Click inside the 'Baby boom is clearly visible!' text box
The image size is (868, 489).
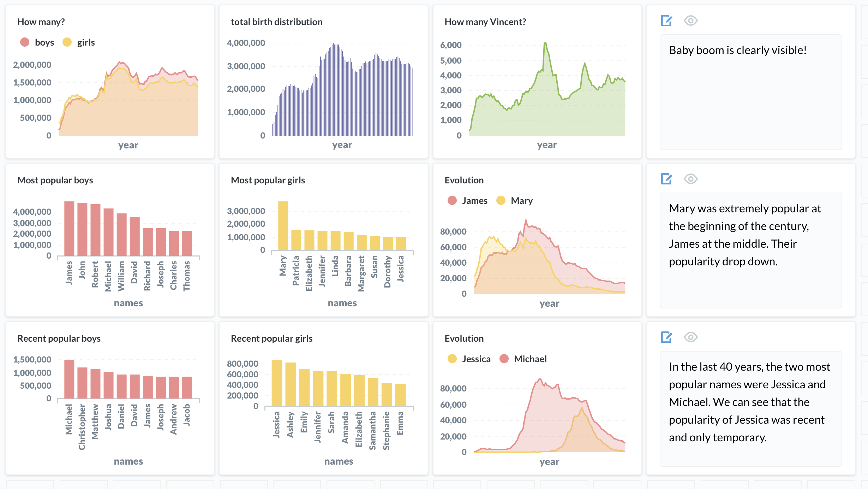[x=750, y=92]
